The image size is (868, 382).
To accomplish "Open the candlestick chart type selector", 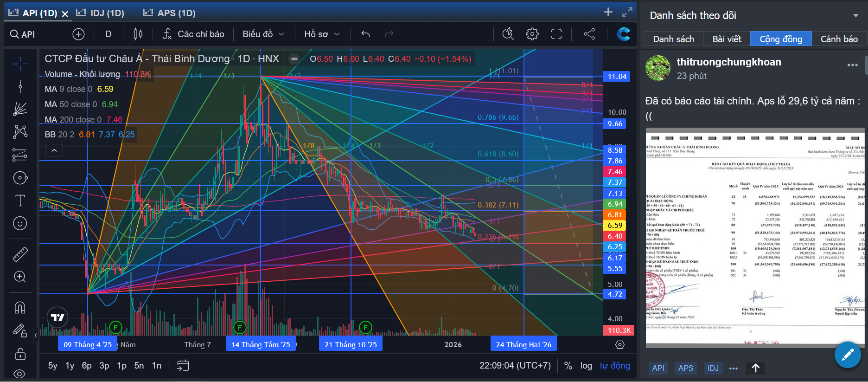I will [138, 34].
